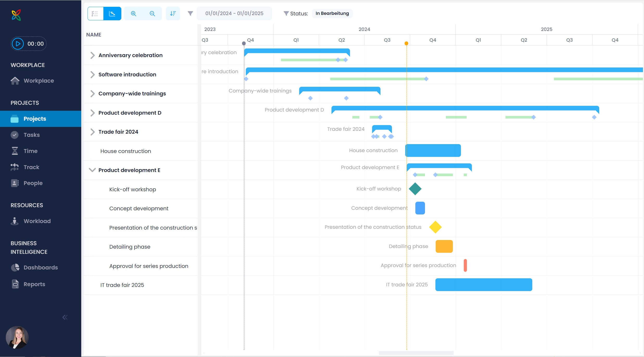Open the In Bearbeitung status filter

pos(332,13)
